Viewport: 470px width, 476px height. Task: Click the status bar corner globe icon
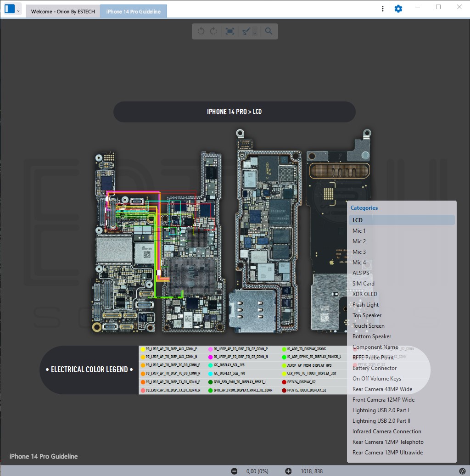coord(462,471)
